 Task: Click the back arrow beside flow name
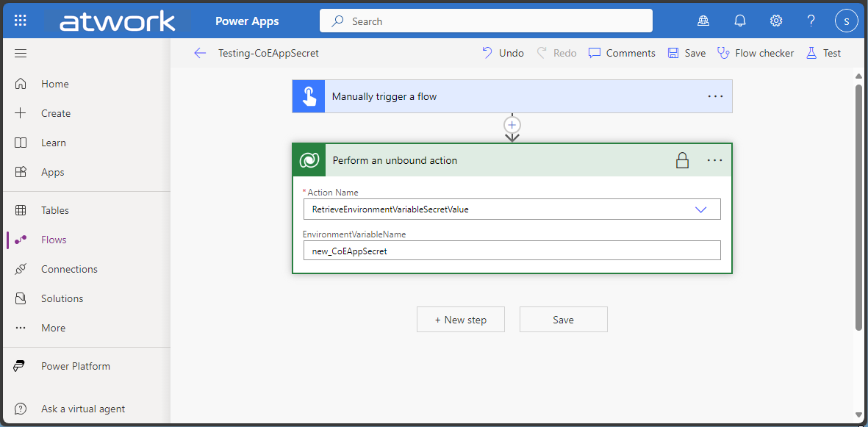click(200, 53)
